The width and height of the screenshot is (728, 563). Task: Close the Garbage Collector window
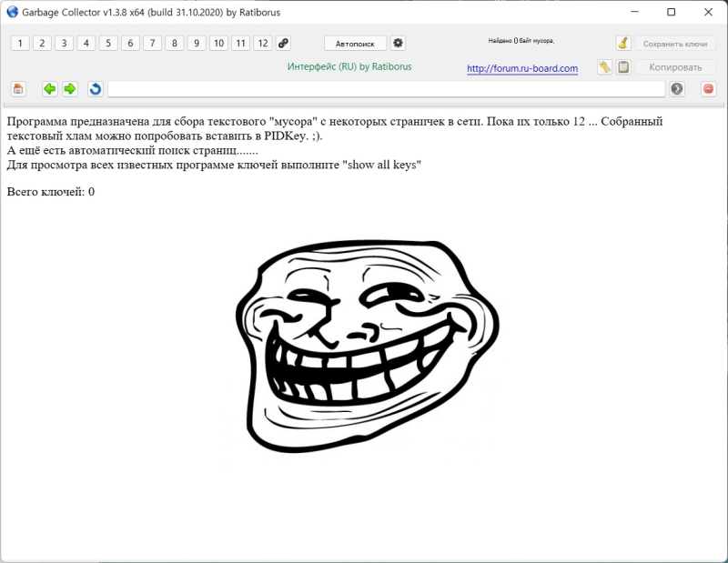tap(709, 12)
